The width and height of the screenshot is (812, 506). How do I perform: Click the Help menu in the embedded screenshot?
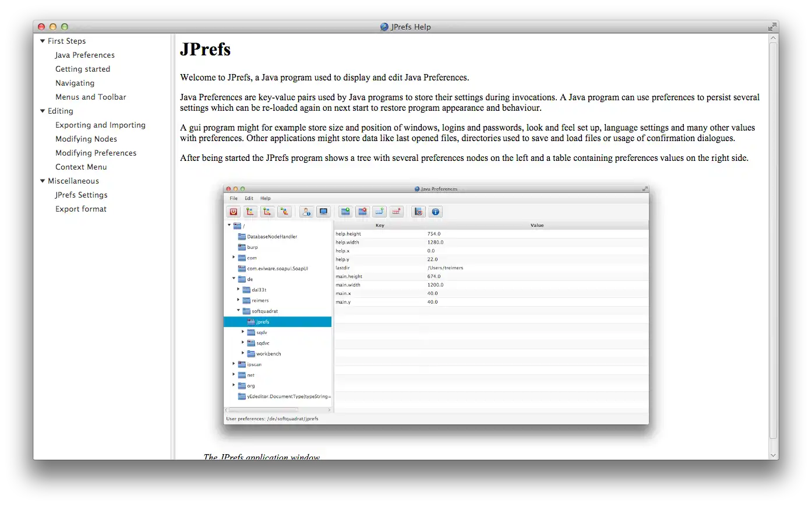click(x=266, y=198)
